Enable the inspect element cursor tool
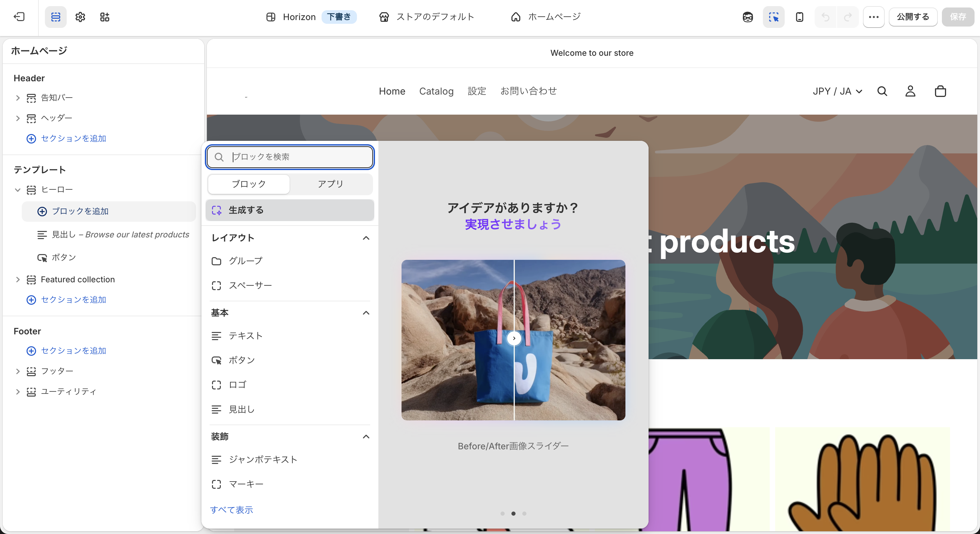Viewport: 980px width, 534px height. pyautogui.click(x=774, y=17)
